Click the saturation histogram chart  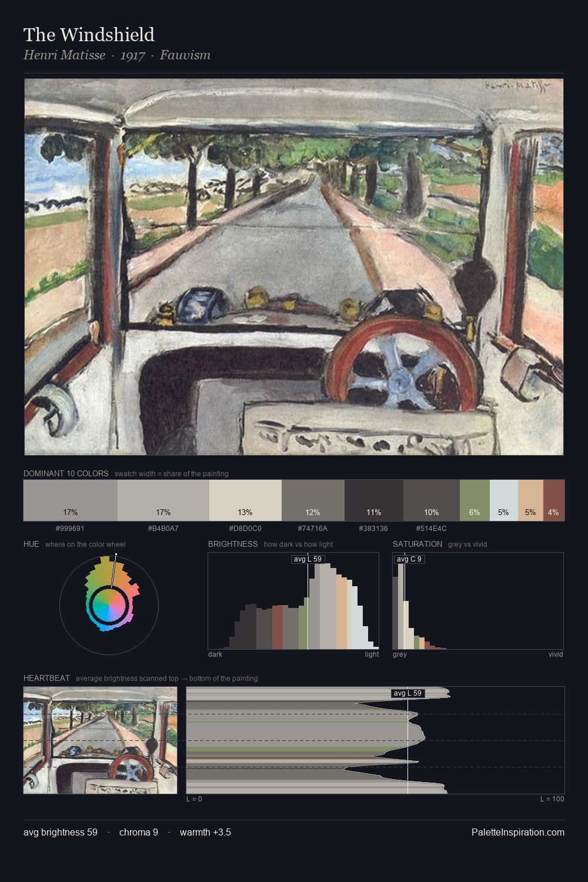coord(478,601)
